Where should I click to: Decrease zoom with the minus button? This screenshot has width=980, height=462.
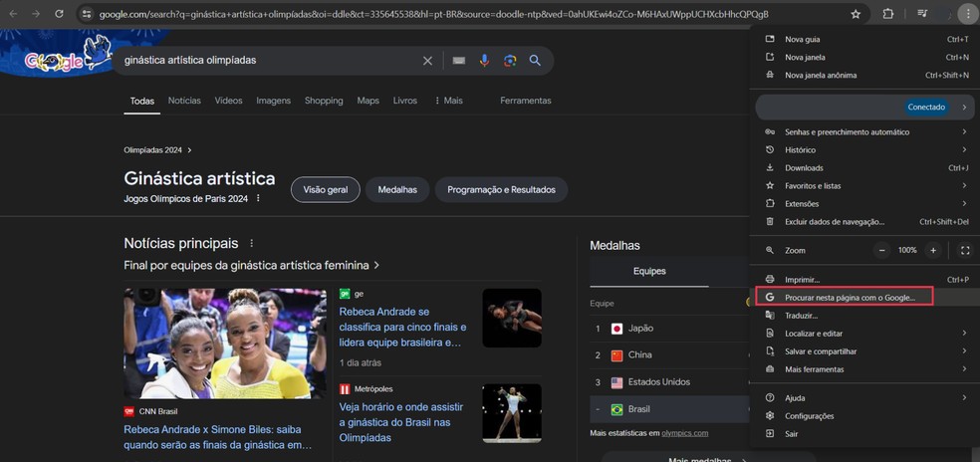click(881, 250)
